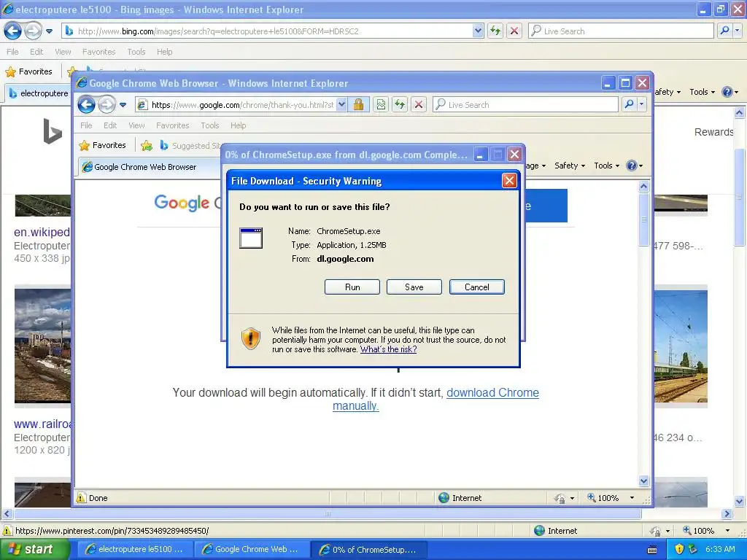Click Forward arrow in Bing images window
This screenshot has height=560, width=747.
click(33, 31)
